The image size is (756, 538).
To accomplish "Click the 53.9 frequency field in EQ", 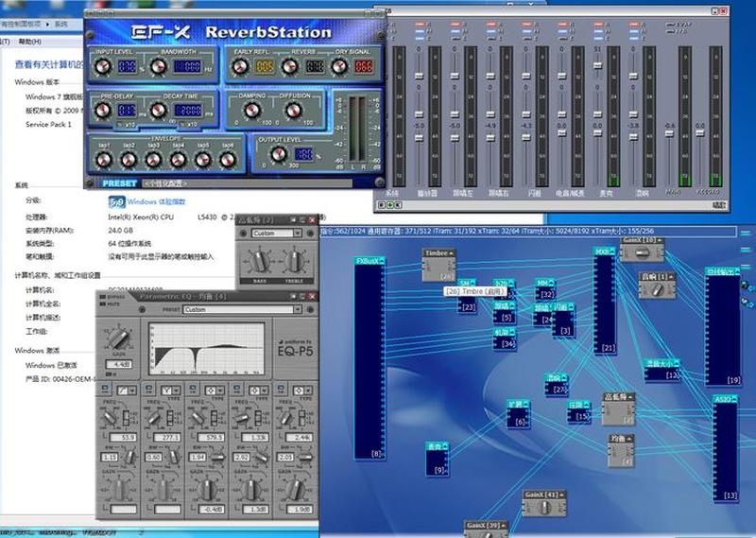I will [123, 438].
